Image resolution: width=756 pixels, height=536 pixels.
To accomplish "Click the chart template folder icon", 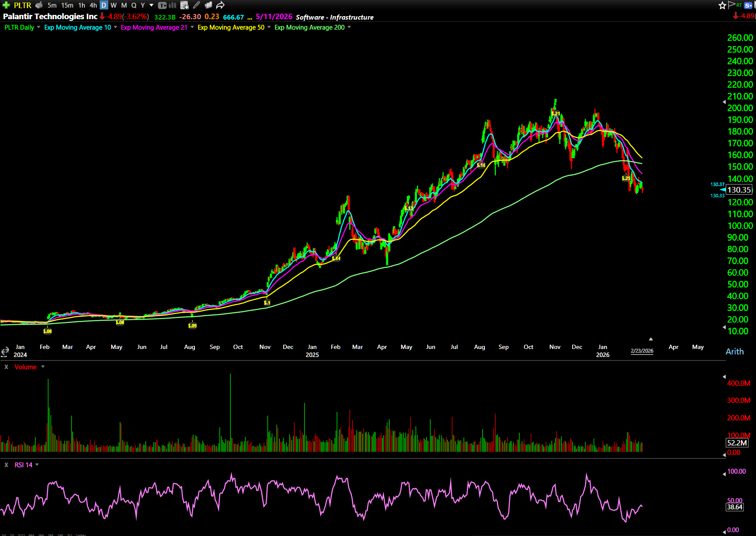I will coord(209,5).
